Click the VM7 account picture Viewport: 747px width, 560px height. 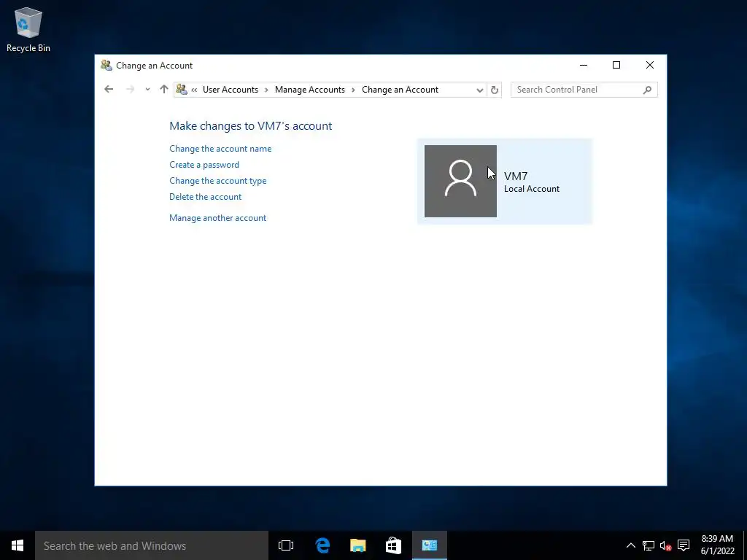pyautogui.click(x=460, y=181)
